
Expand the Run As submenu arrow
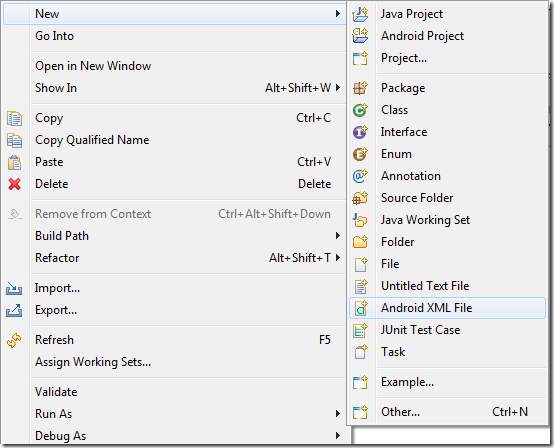click(x=337, y=413)
